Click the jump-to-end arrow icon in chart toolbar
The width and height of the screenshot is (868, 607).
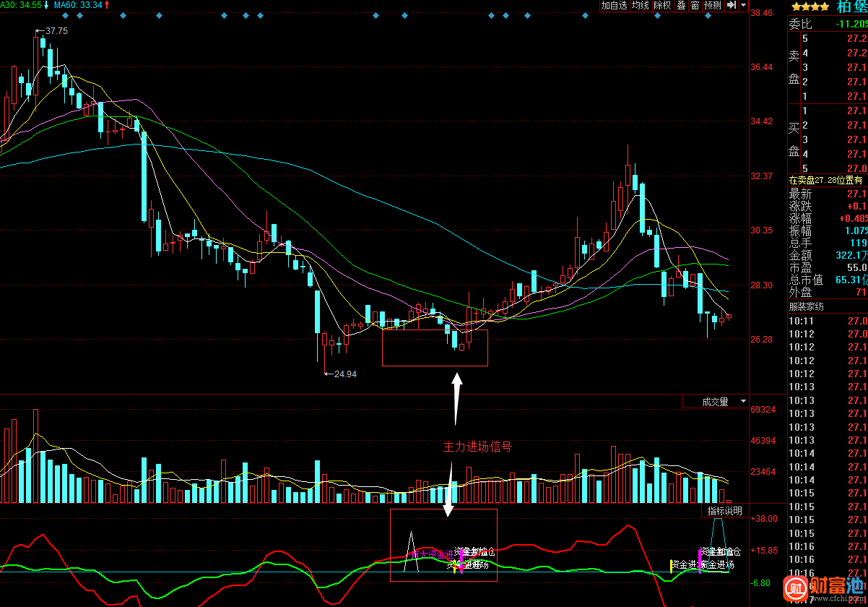pos(732,5)
